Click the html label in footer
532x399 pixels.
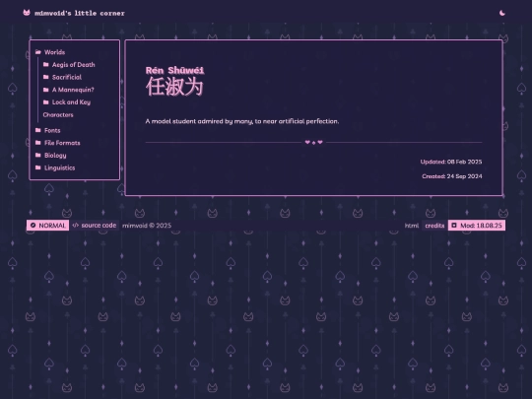point(411,226)
